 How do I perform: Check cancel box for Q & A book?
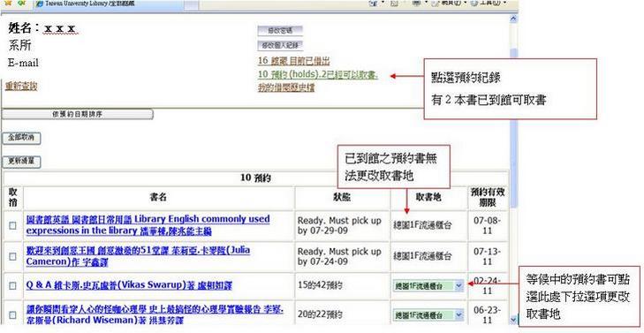click(13, 285)
